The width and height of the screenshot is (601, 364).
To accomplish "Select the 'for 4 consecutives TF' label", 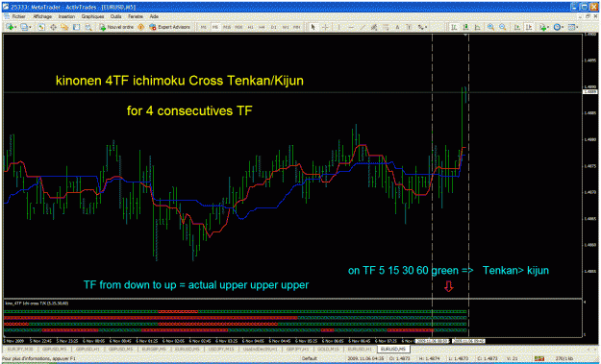I will [189, 111].
